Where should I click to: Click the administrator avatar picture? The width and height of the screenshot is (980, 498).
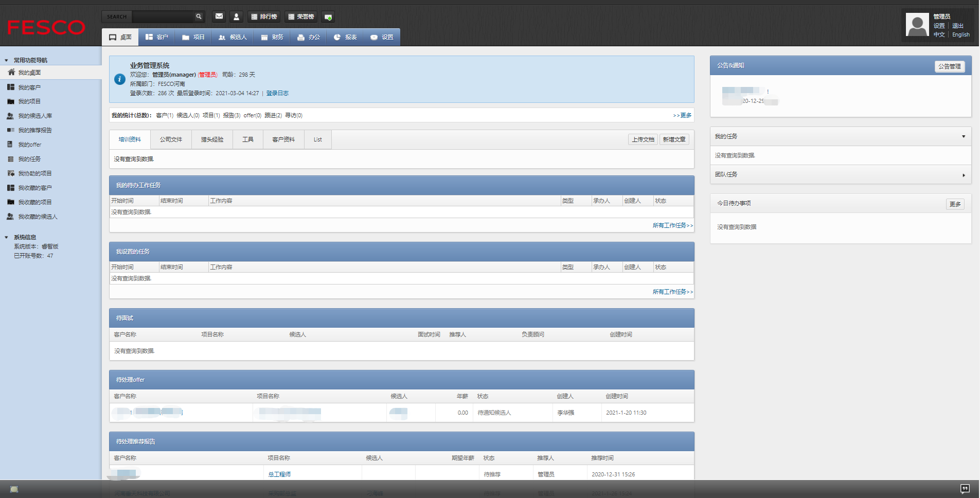917,25
